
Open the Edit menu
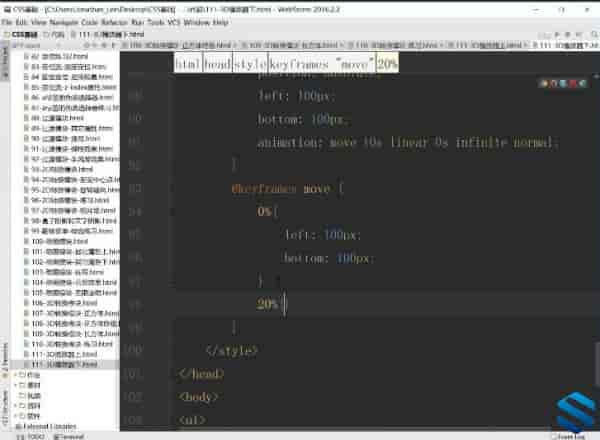[x=21, y=22]
